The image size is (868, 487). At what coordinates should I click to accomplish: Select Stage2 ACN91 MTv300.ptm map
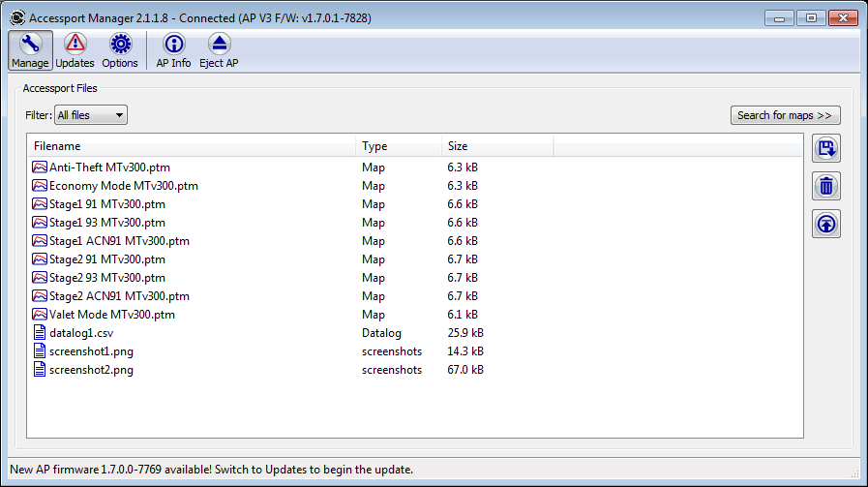click(x=120, y=296)
